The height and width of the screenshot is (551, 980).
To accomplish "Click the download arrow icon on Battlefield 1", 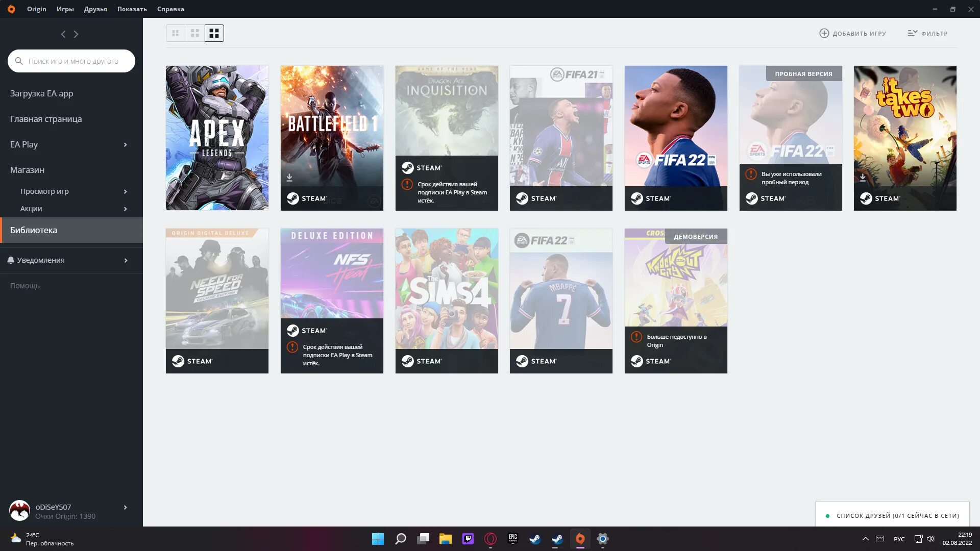I will 289,178.
